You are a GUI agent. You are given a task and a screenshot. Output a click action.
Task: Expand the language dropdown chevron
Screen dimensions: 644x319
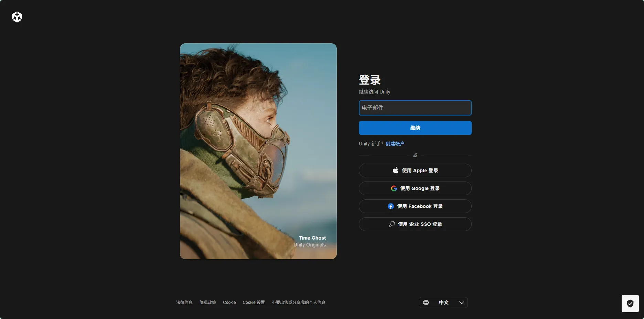click(461, 302)
